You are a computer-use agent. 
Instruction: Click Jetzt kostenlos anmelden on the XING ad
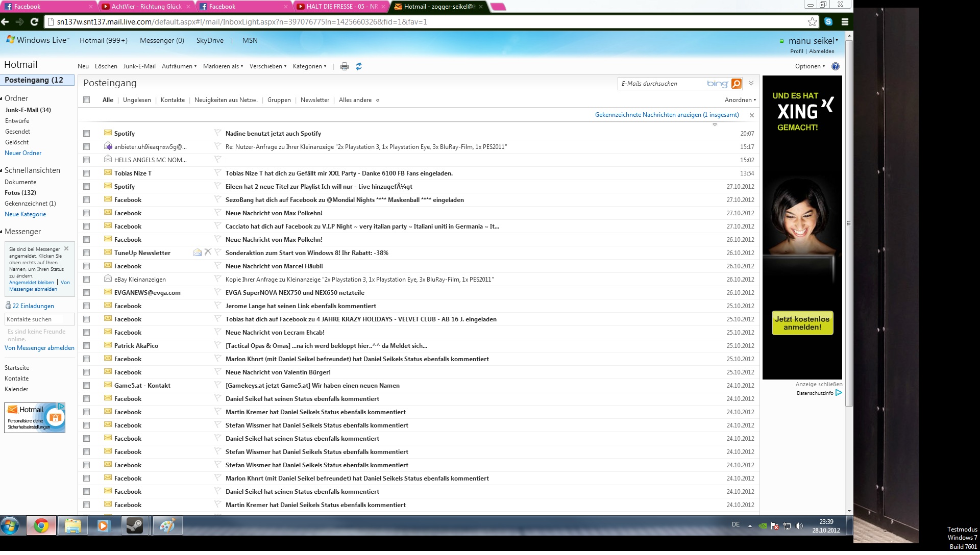click(802, 323)
